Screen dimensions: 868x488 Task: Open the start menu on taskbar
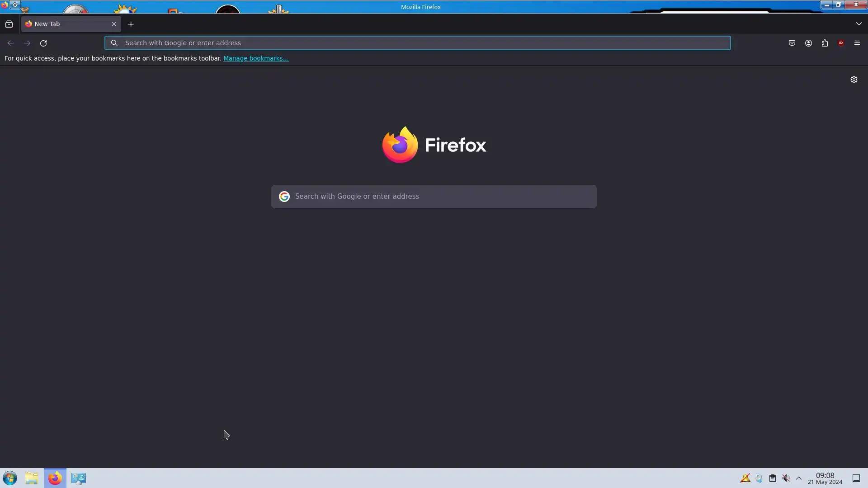click(x=10, y=478)
